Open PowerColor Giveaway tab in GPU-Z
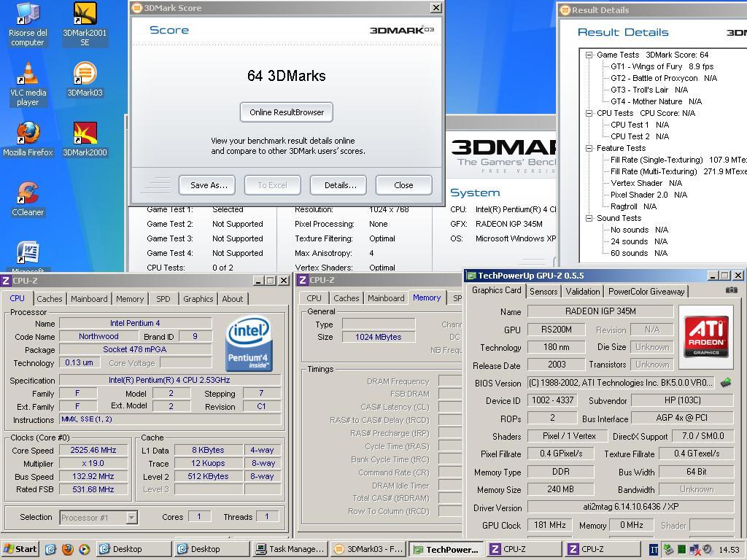Viewport: 747px width, 560px height. click(x=646, y=292)
